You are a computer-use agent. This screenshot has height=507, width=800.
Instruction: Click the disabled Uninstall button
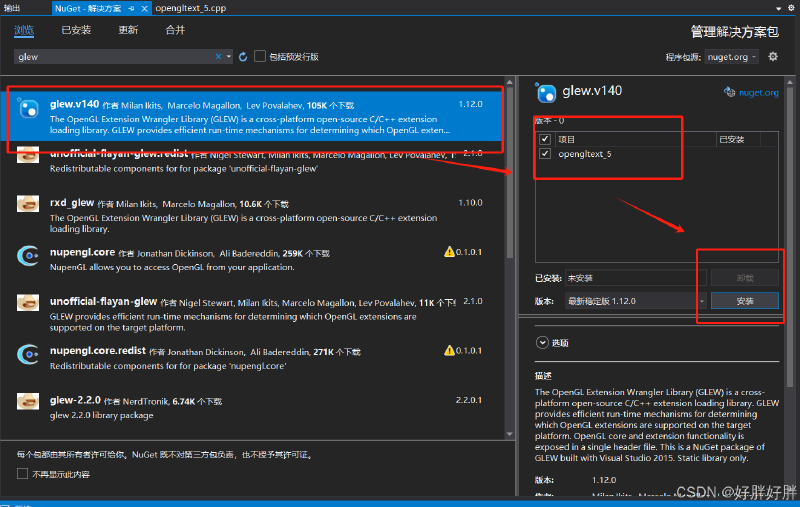745,278
